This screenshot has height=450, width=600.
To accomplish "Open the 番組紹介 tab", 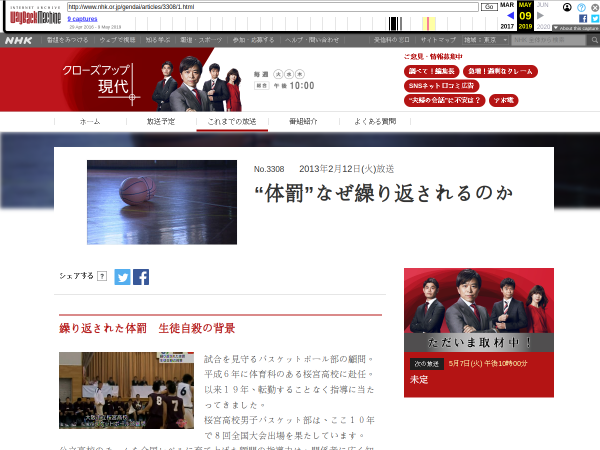I will pyautogui.click(x=303, y=122).
